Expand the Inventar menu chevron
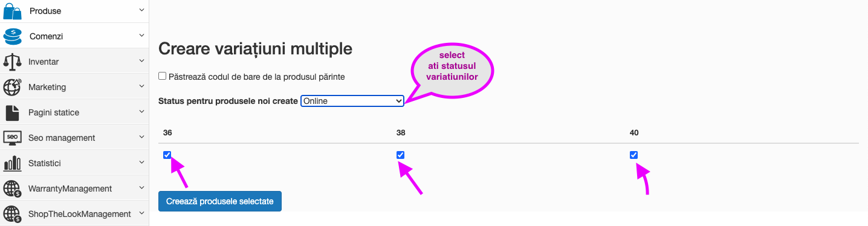Image resolution: width=868 pixels, height=226 pixels. point(141,61)
